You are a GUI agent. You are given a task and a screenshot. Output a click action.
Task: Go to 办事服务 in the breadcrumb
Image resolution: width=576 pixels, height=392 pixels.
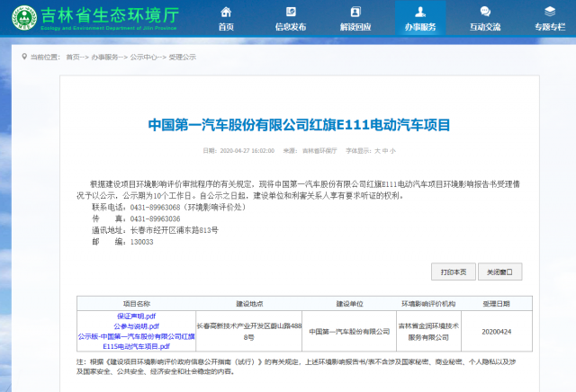[104, 57]
